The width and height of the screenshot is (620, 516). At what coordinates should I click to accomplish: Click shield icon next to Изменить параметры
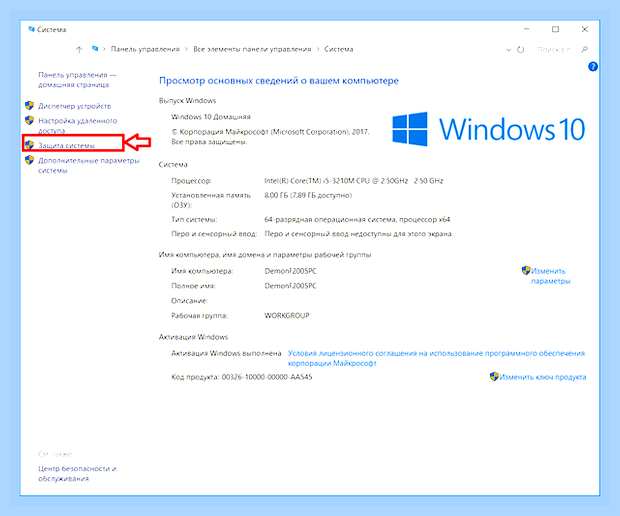pos(526,270)
